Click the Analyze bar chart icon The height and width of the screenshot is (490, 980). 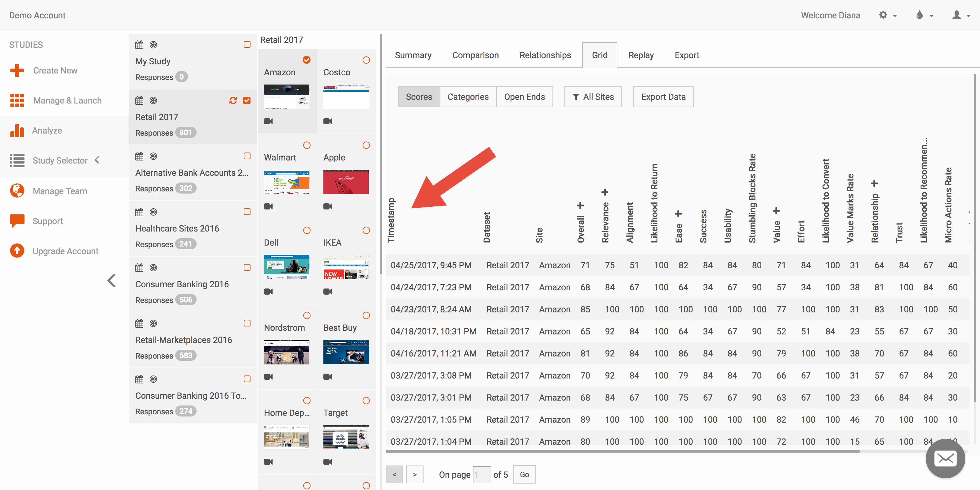click(17, 130)
